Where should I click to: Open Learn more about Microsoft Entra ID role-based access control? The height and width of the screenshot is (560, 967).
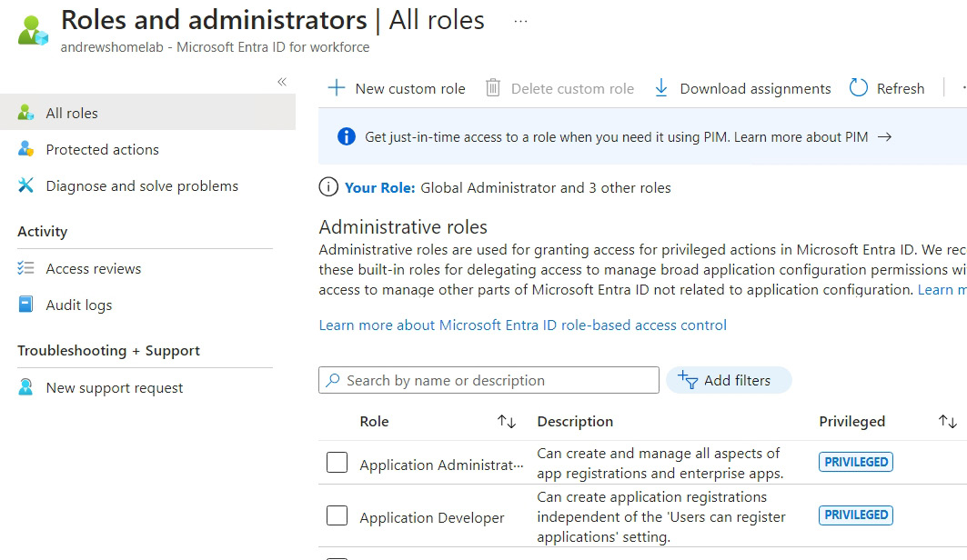pyautogui.click(x=522, y=325)
